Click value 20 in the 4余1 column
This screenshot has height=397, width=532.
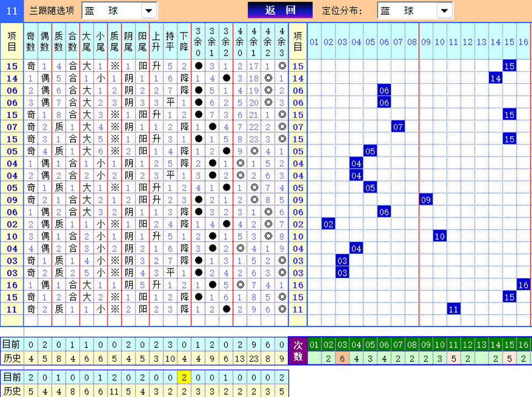[254, 103]
